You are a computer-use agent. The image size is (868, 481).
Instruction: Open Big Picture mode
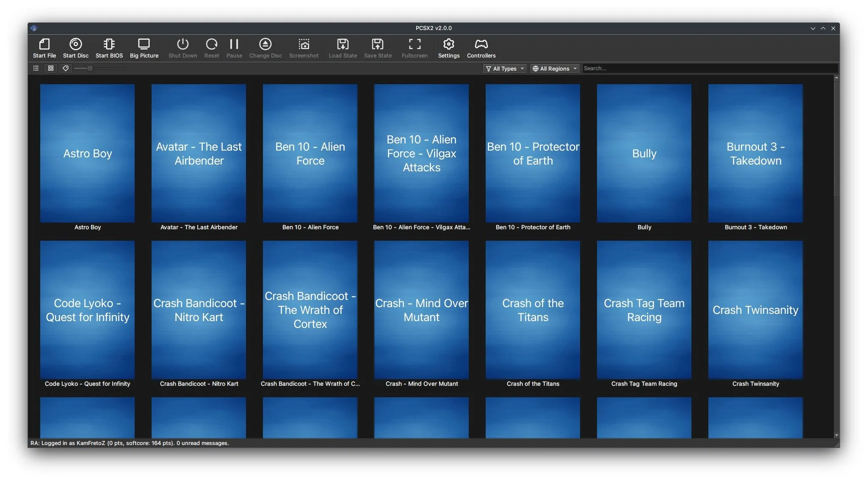[144, 44]
